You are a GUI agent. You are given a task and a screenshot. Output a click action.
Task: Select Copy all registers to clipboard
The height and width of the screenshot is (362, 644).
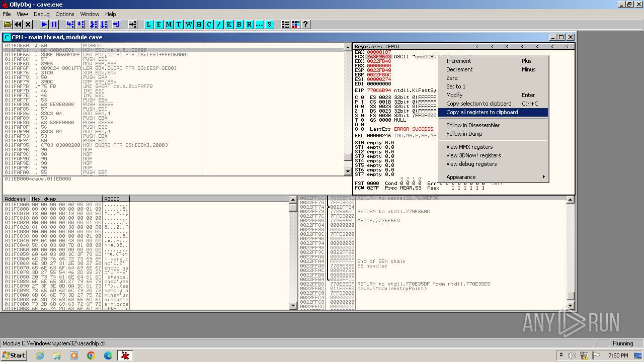493,112
